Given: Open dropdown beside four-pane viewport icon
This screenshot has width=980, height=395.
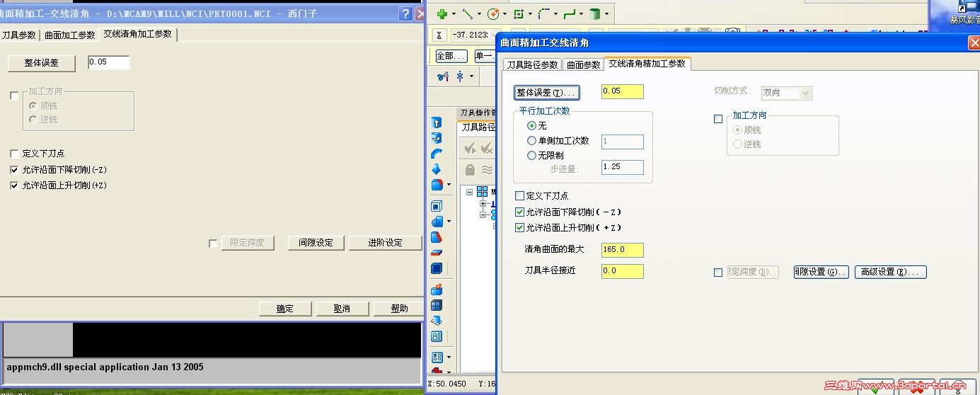Looking at the screenshot, I should [449, 358].
